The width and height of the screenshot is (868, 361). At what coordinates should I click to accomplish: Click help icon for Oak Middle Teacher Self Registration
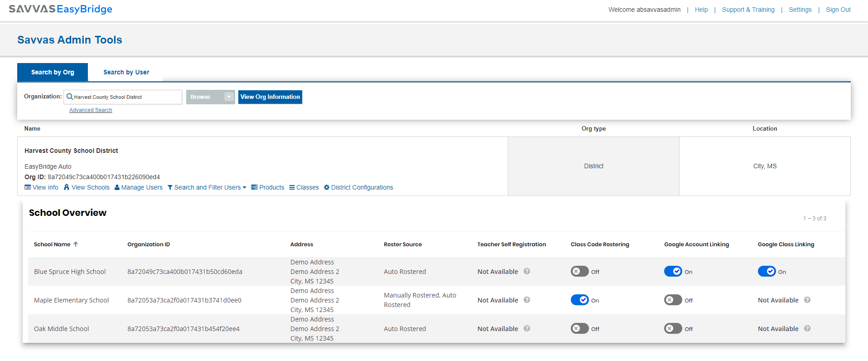tap(527, 328)
